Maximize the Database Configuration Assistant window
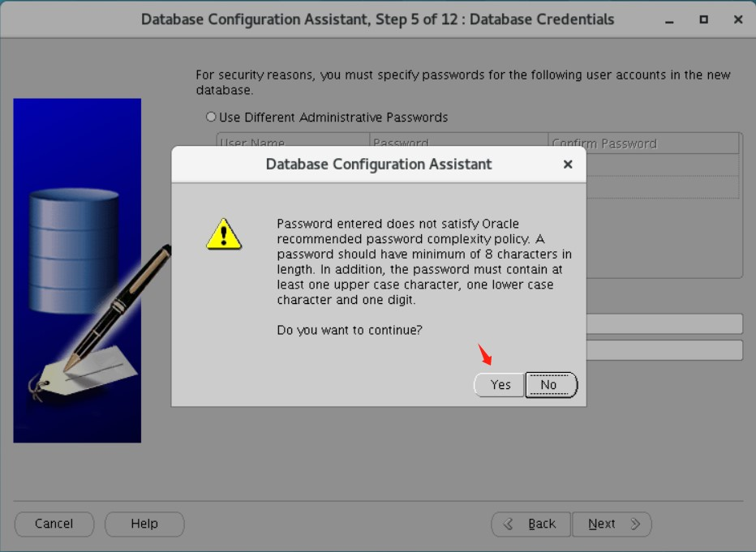Screen dimensions: 756x552 [x=704, y=19]
